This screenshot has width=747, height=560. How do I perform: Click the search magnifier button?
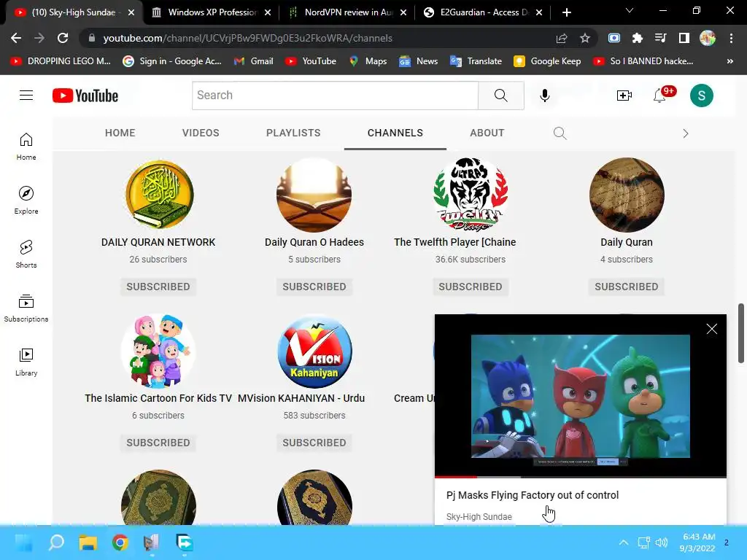click(500, 96)
